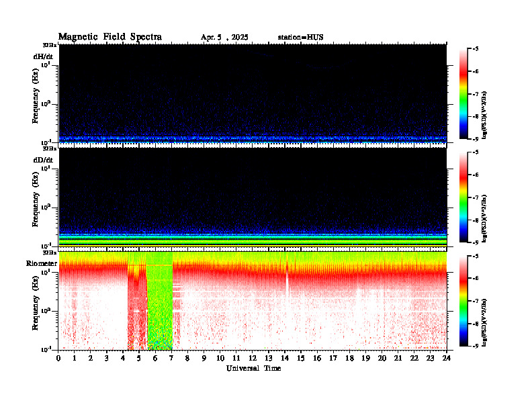Click hour "5" on the Universal Time axis
This screenshot has width=532, height=411.
[x=139, y=358]
